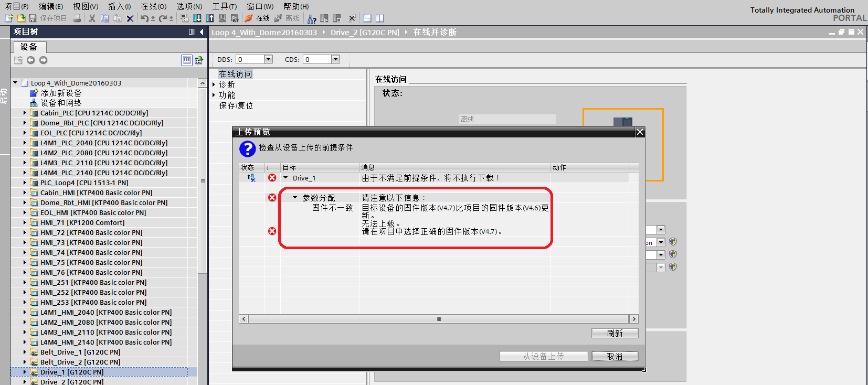Collapse the Drive_1 row in upload preview
This screenshot has height=385, width=868.
(x=285, y=178)
